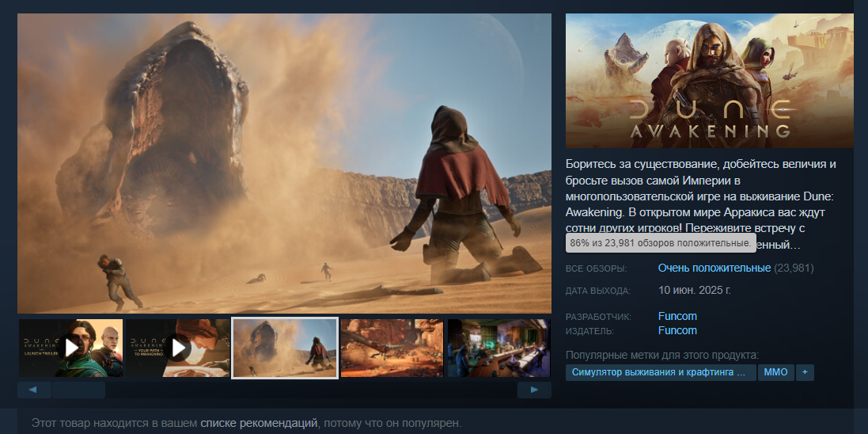Image resolution: width=868 pixels, height=434 pixels.
Task: Select tag 'Симулятор выживания и крафтинга'
Action: 661,372
